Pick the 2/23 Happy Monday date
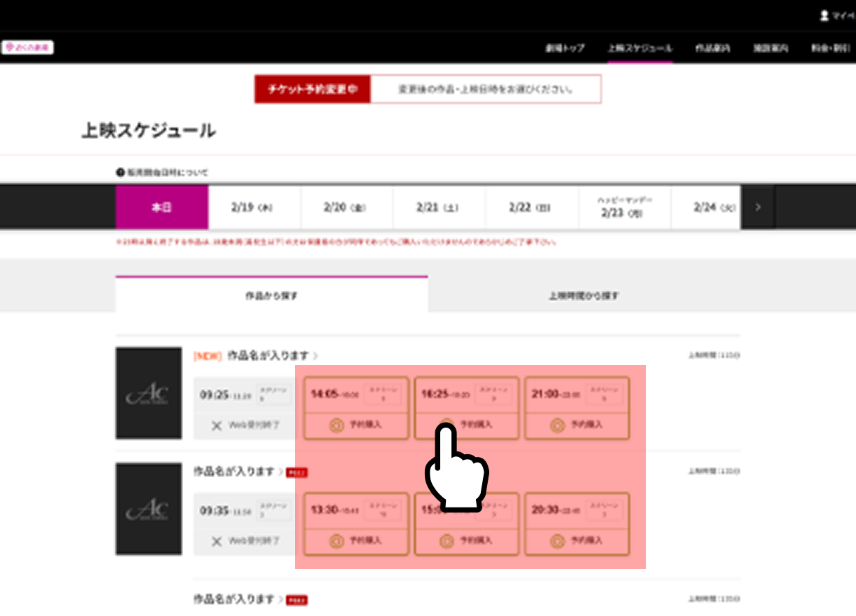856x616 pixels. tap(625, 207)
